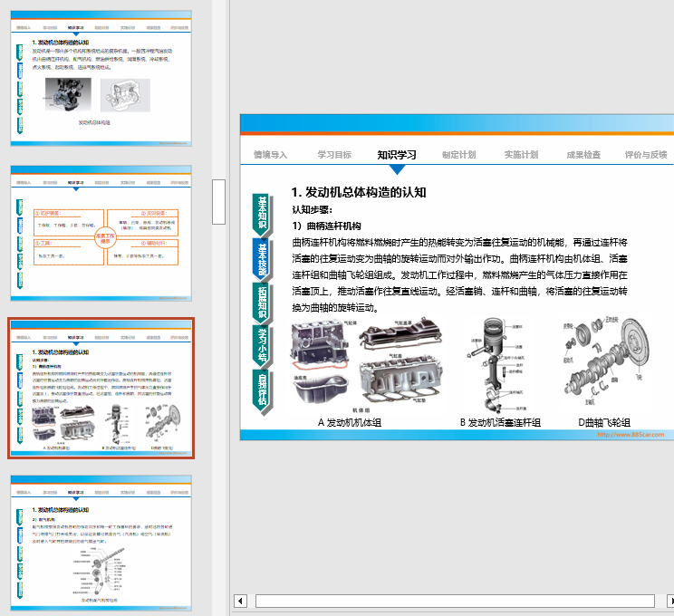
Task: Click the paragraph beginning 曲柄连杆机构将燃料燃烧
Action: (459, 275)
